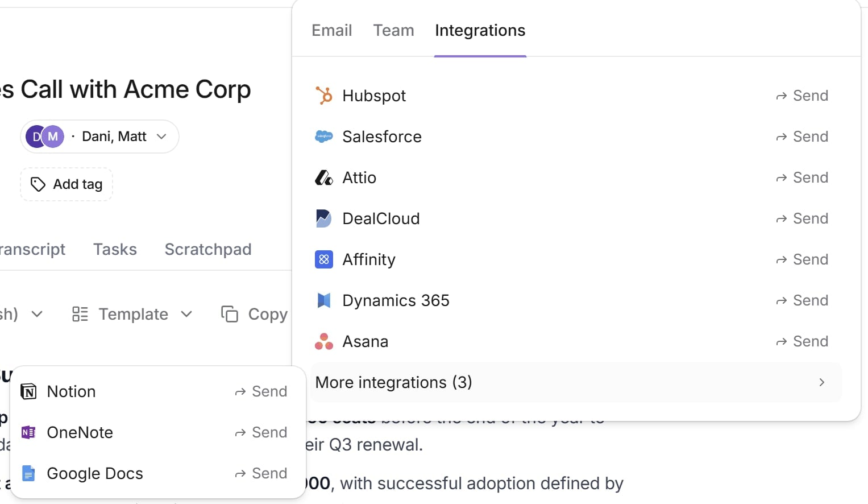Send notes to Hubspot
Screen dimensions: 868x504
pyautogui.click(x=802, y=96)
